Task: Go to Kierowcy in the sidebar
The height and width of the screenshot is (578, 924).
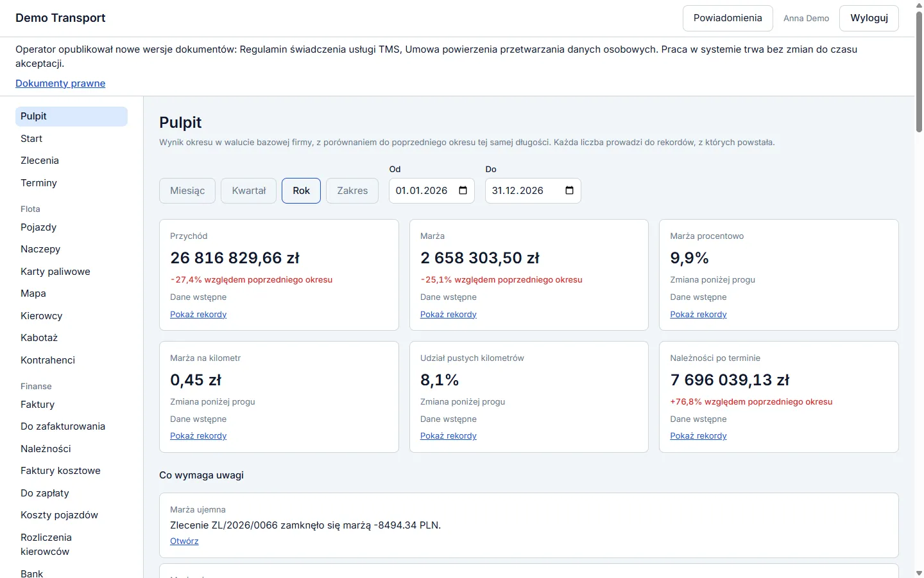Action: click(x=71, y=316)
